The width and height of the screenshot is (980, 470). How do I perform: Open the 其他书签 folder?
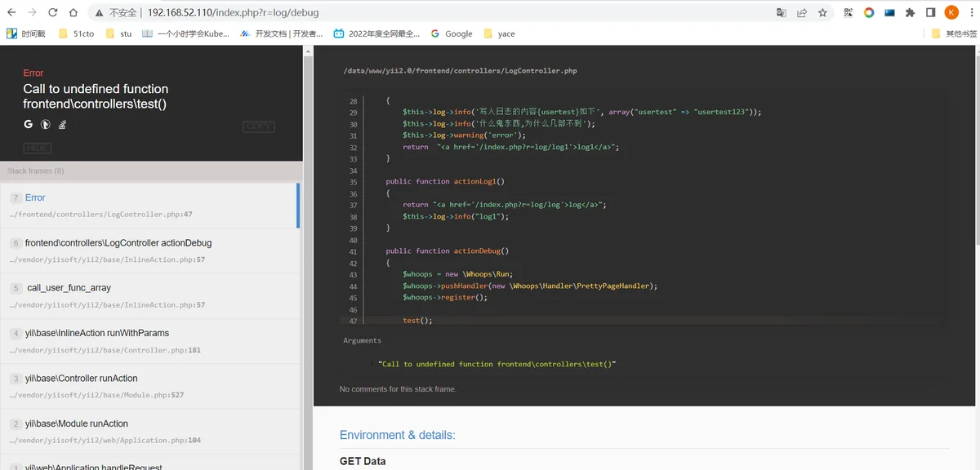(x=954, y=33)
